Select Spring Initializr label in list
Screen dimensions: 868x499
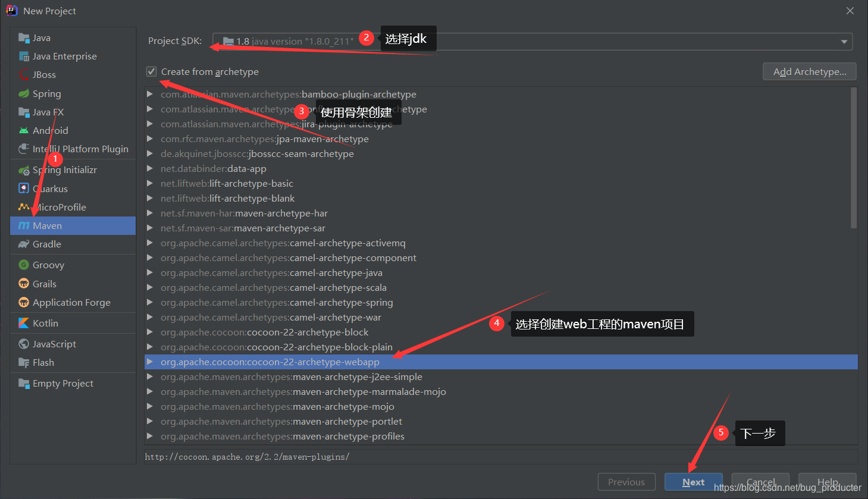click(x=65, y=170)
